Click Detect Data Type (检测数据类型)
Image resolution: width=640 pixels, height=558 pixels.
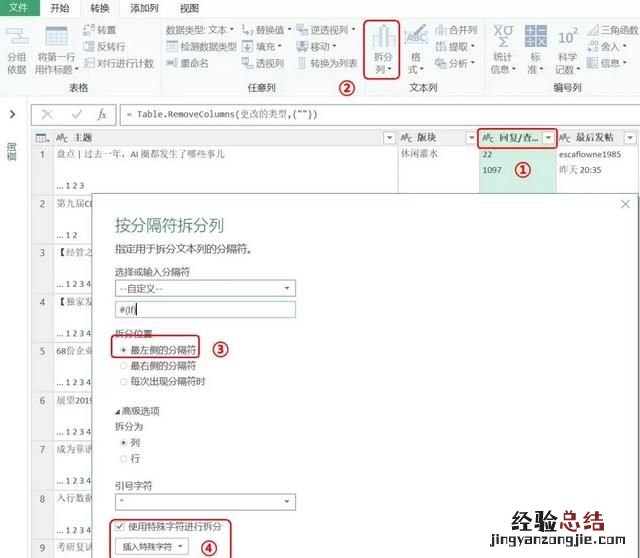pyautogui.click(x=201, y=47)
